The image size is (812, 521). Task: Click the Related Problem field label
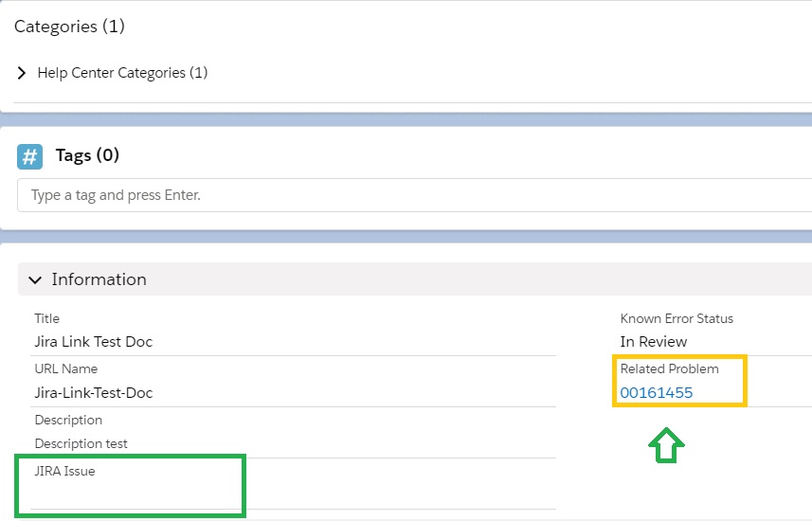coord(669,368)
